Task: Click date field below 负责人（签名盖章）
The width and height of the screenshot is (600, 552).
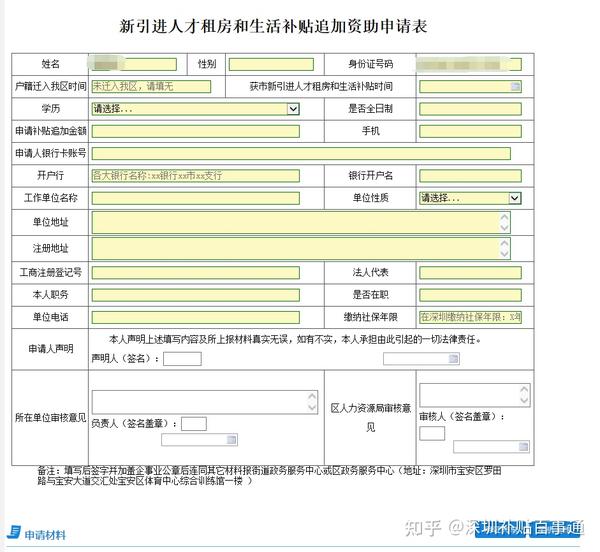Action: pos(199,440)
